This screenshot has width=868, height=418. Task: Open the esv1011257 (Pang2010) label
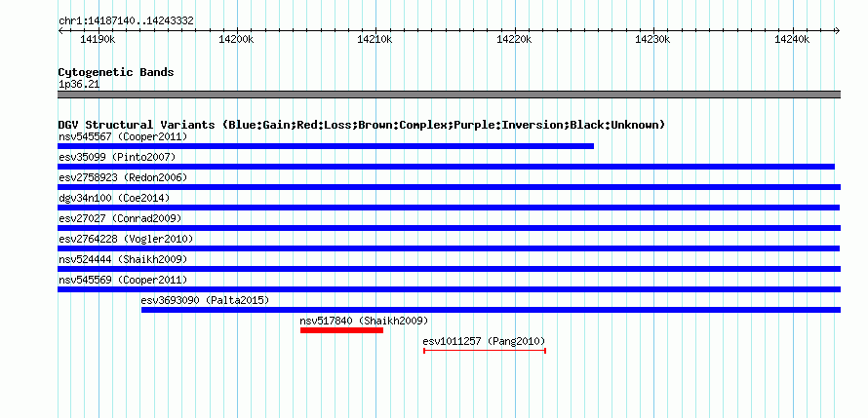point(484,341)
